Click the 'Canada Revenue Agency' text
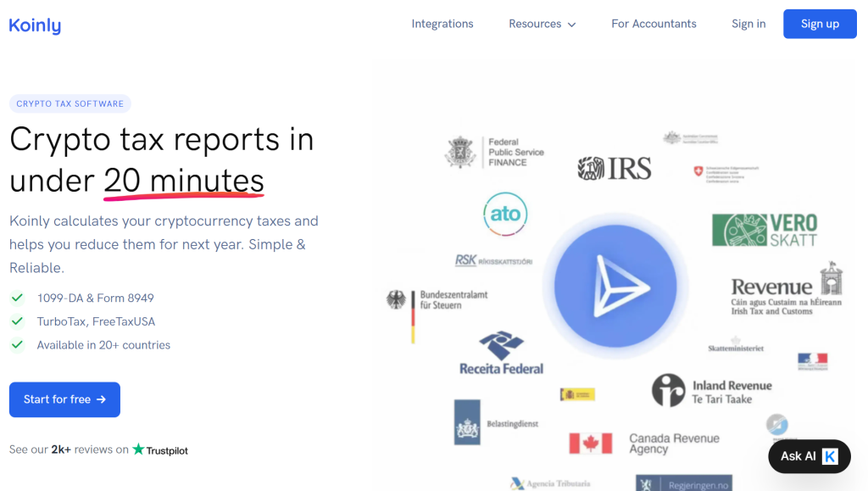 674,444
